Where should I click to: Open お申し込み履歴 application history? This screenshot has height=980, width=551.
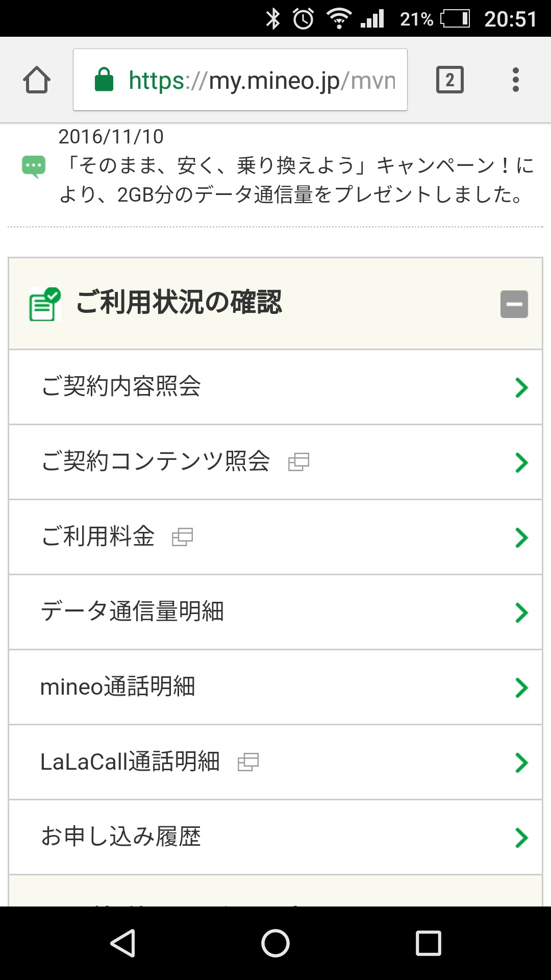[121, 837]
